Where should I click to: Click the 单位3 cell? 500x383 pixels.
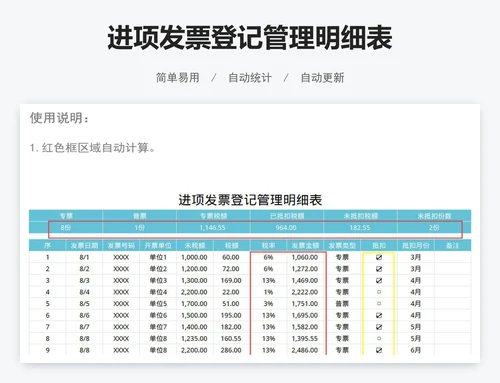(x=158, y=281)
